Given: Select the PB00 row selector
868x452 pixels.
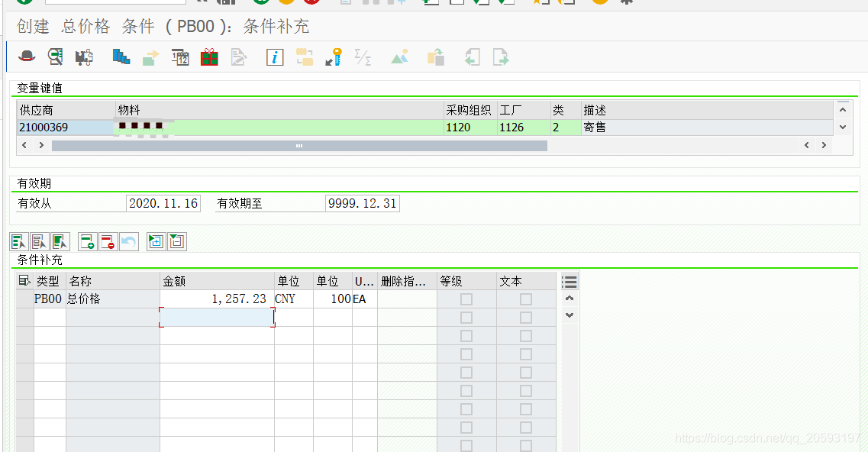Looking at the screenshot, I should point(25,299).
